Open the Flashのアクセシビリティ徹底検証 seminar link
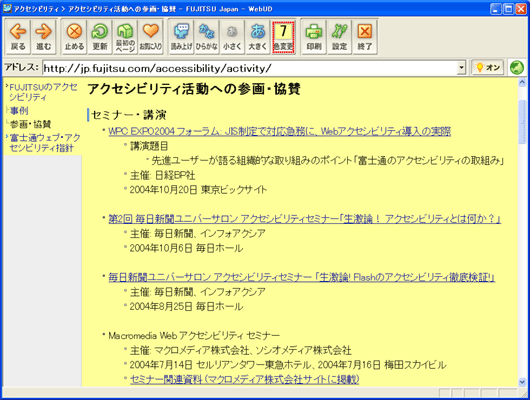 click(x=302, y=277)
